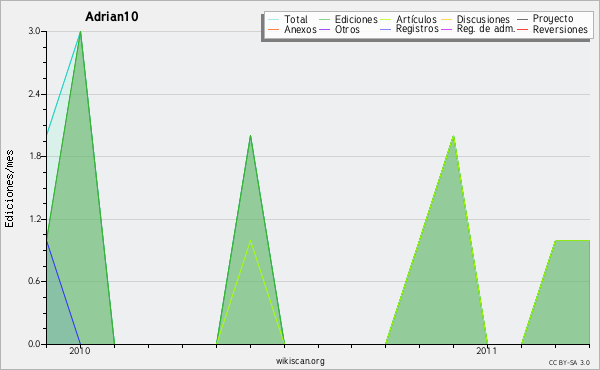Viewport: 600px width, 370px height.
Task: Click the yellow-green Artículos legend line swatch
Action: click(385, 19)
